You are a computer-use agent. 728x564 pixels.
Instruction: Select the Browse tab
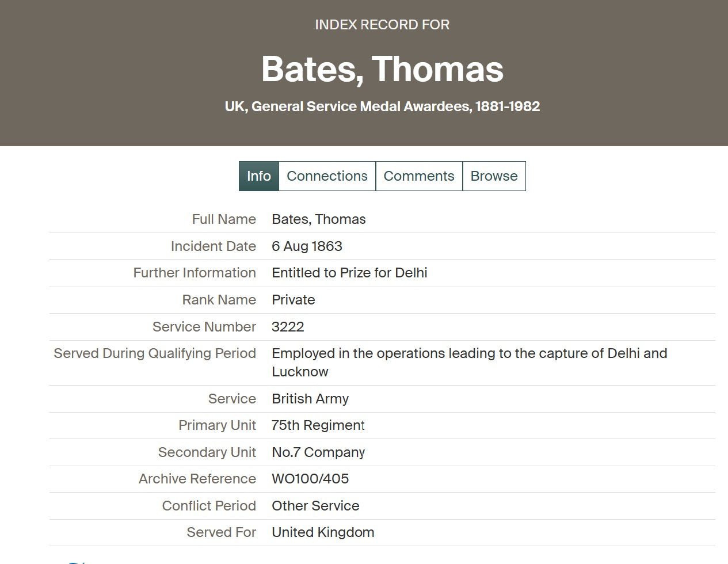pyautogui.click(x=494, y=176)
